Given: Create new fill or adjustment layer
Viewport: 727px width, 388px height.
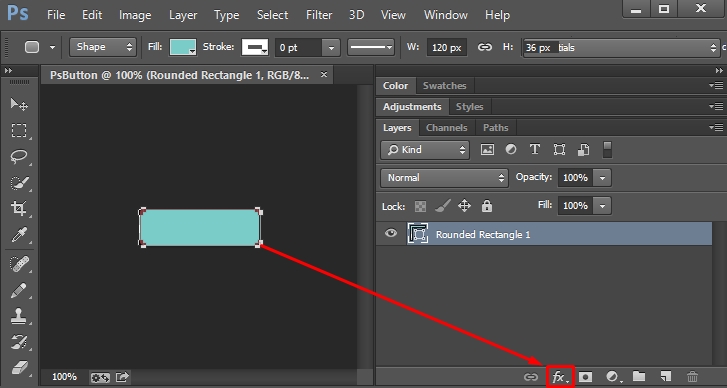Looking at the screenshot, I should 613,377.
